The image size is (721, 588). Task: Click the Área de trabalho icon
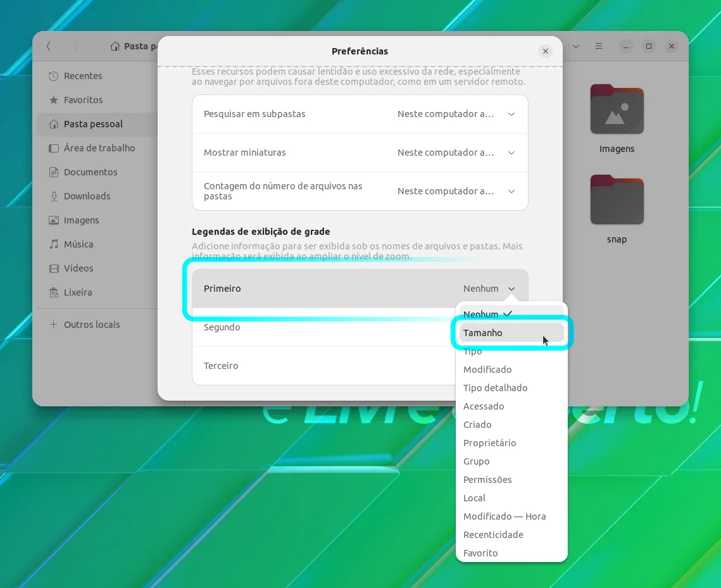(54, 148)
